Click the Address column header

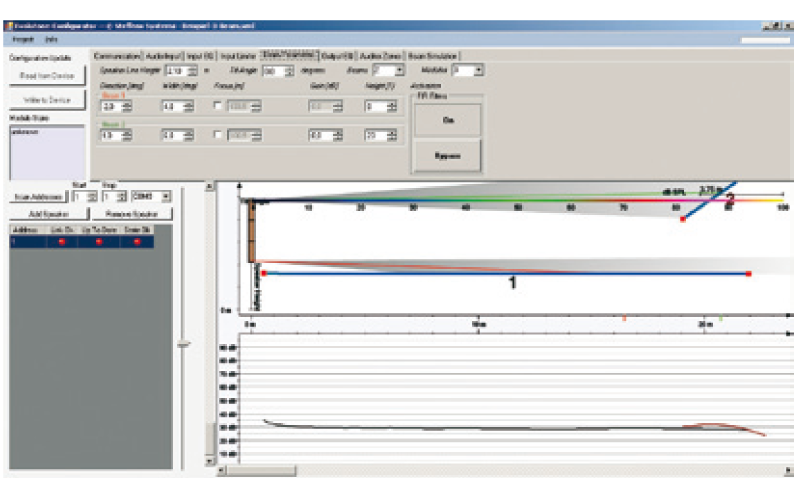point(28,230)
